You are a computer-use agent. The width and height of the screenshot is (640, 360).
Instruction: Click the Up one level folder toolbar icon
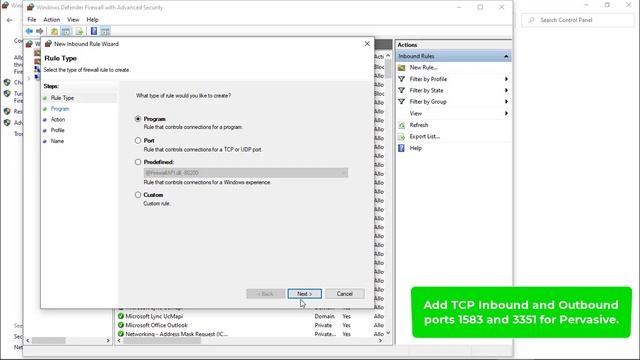point(54,31)
